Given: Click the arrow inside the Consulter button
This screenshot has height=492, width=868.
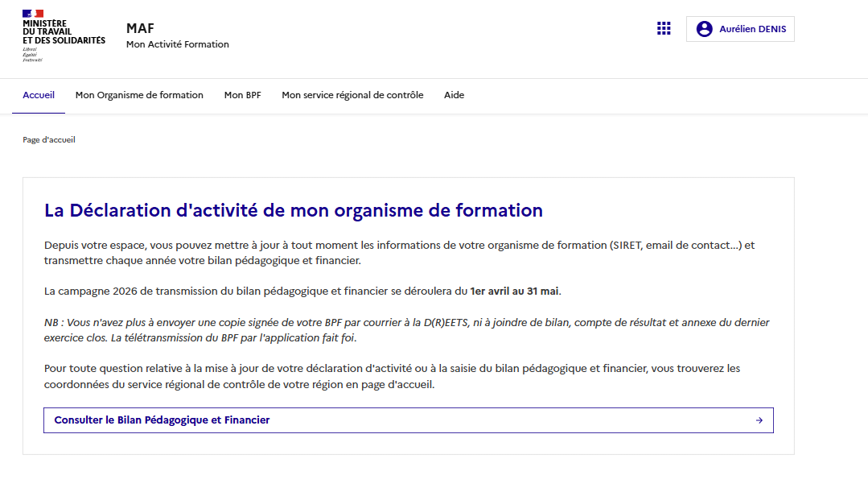Looking at the screenshot, I should click(759, 420).
